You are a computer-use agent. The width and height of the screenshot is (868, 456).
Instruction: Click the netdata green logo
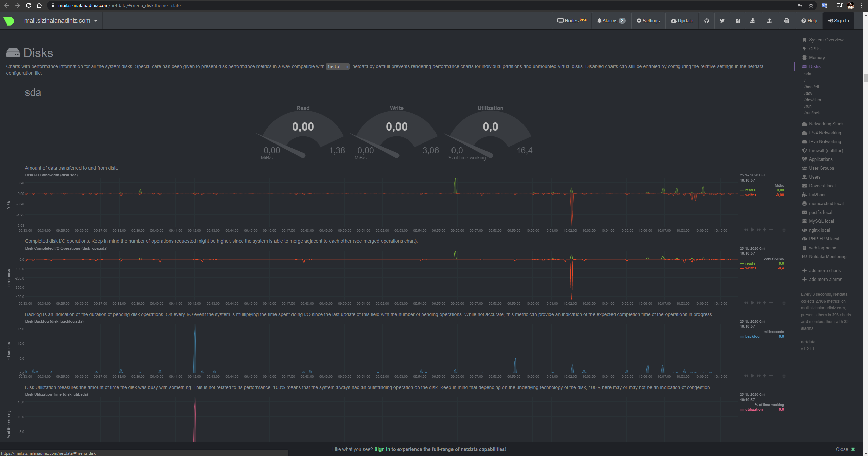click(x=9, y=21)
